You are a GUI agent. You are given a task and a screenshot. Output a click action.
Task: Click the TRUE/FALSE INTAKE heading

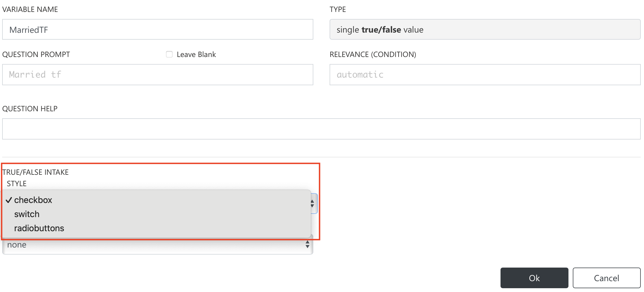[35, 172]
